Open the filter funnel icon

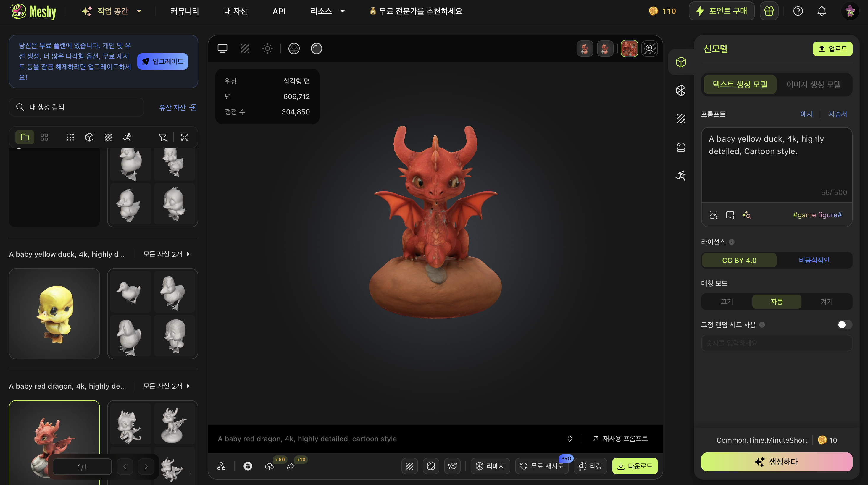click(163, 137)
